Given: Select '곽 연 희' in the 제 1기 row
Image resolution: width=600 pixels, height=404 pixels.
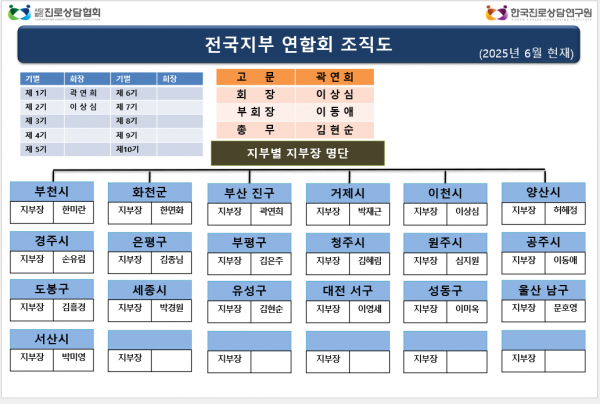Looking at the screenshot, I should (x=83, y=93).
